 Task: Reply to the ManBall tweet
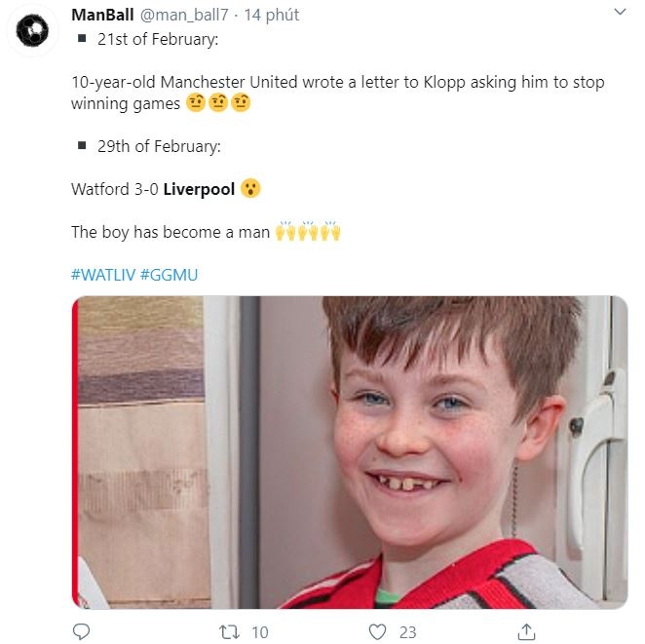tap(81, 631)
